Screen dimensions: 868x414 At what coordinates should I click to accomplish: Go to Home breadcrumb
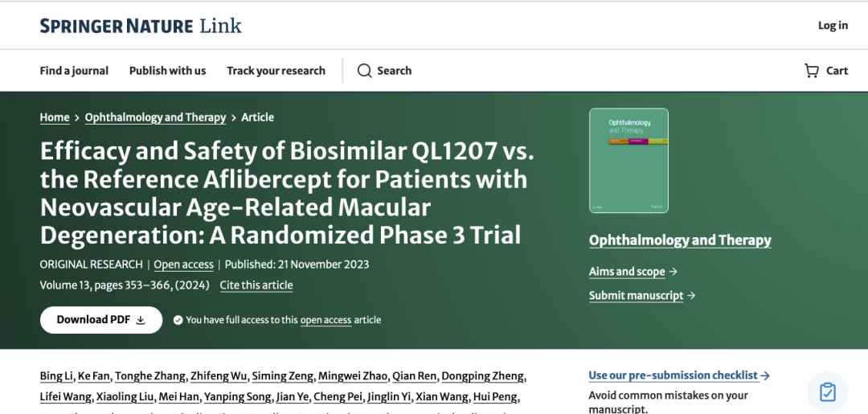pyautogui.click(x=55, y=117)
